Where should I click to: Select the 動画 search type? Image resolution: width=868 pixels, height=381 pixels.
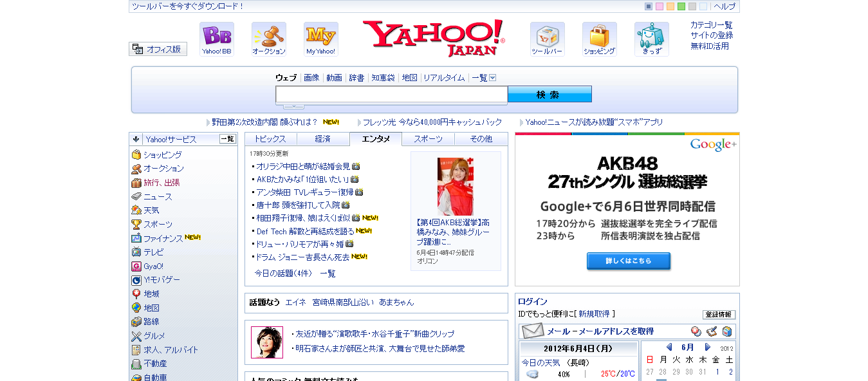(334, 78)
